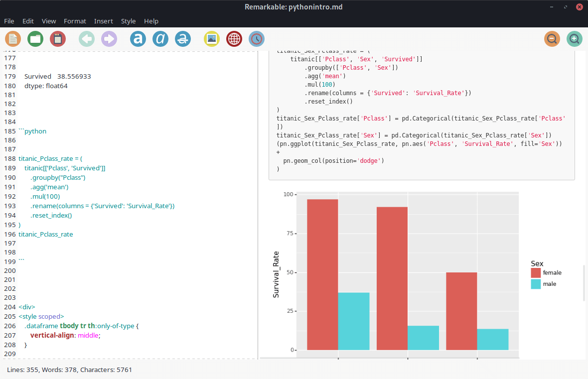This screenshot has width=588, height=379.
Task: Create a new document with the toolbar icon
Action: pos(13,39)
